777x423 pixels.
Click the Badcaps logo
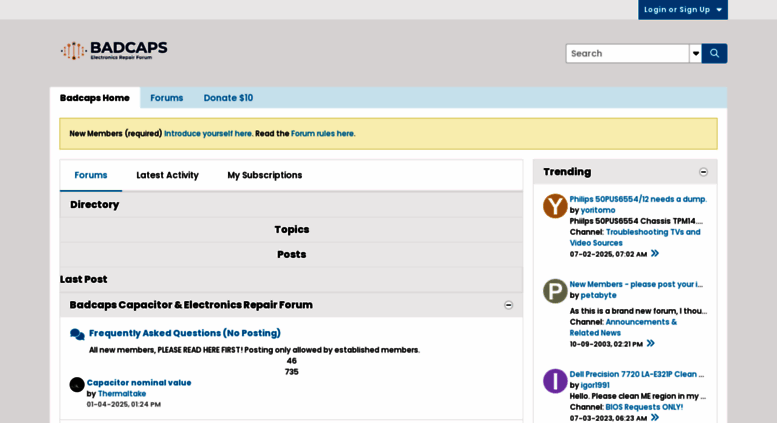pos(114,51)
